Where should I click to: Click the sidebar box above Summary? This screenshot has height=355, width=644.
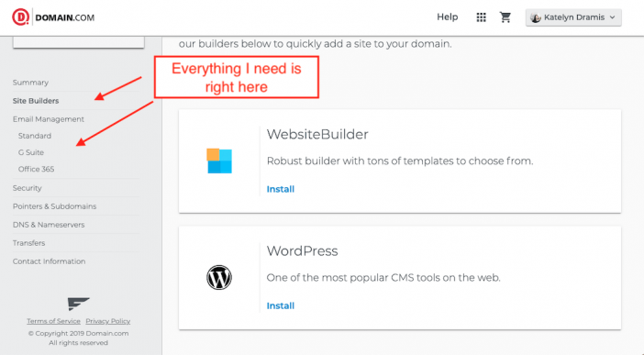point(79,42)
